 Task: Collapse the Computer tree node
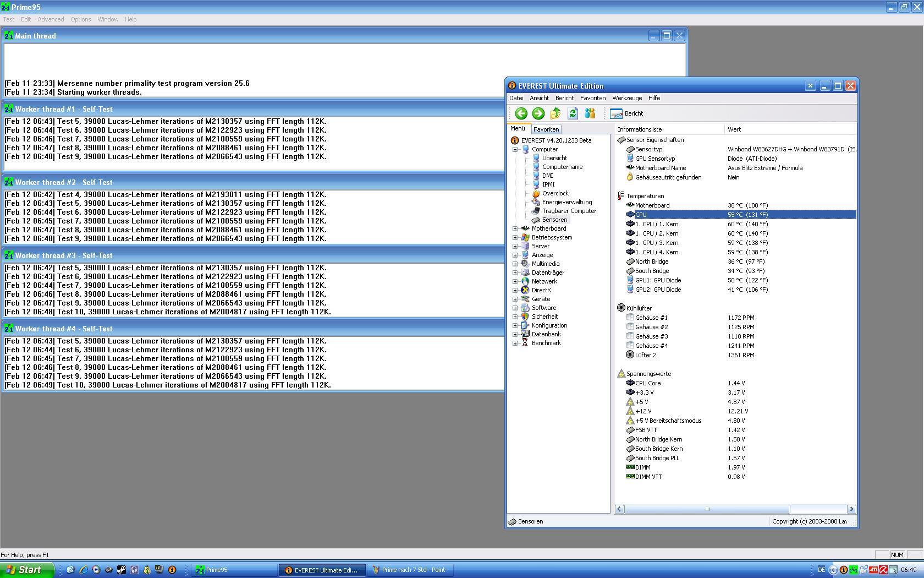(x=515, y=149)
